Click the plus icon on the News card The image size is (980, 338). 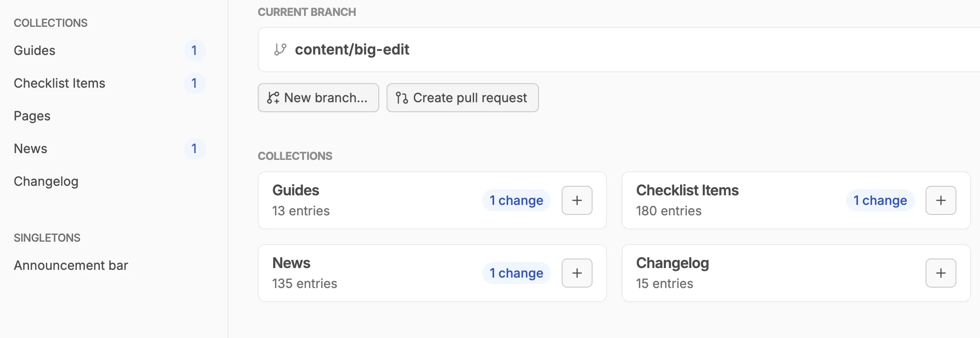click(577, 273)
